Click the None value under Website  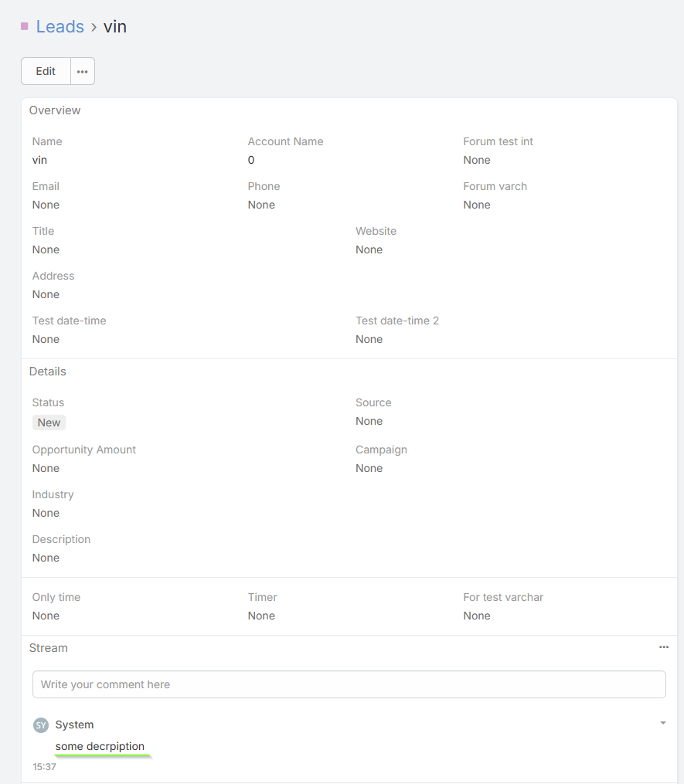[x=369, y=249]
